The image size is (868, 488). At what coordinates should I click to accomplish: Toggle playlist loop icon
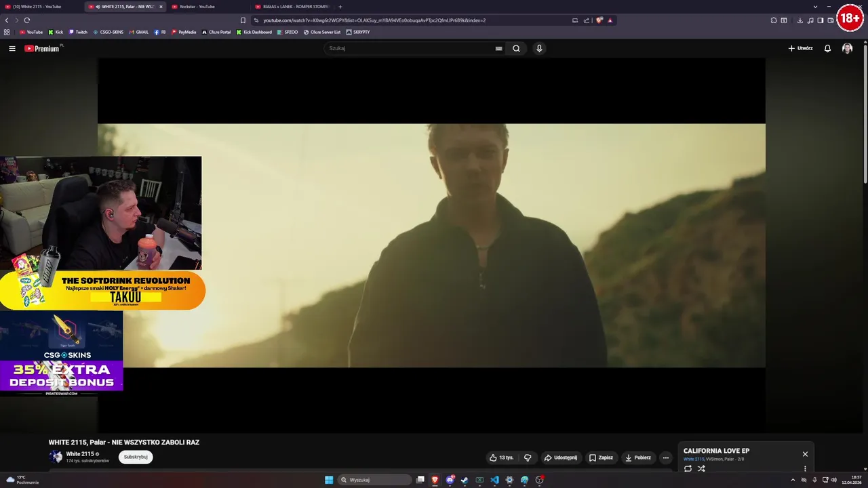click(688, 468)
